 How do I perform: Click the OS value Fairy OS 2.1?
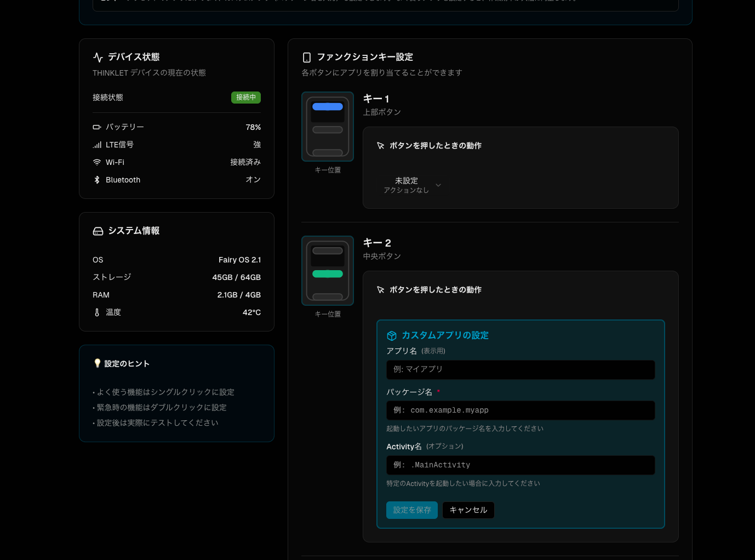[239, 260]
